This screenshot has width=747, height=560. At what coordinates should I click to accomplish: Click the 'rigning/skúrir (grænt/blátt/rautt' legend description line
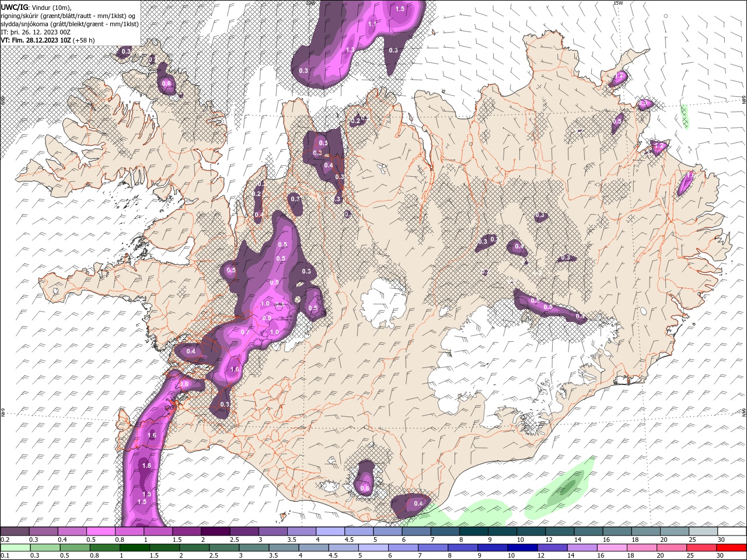(68, 16)
